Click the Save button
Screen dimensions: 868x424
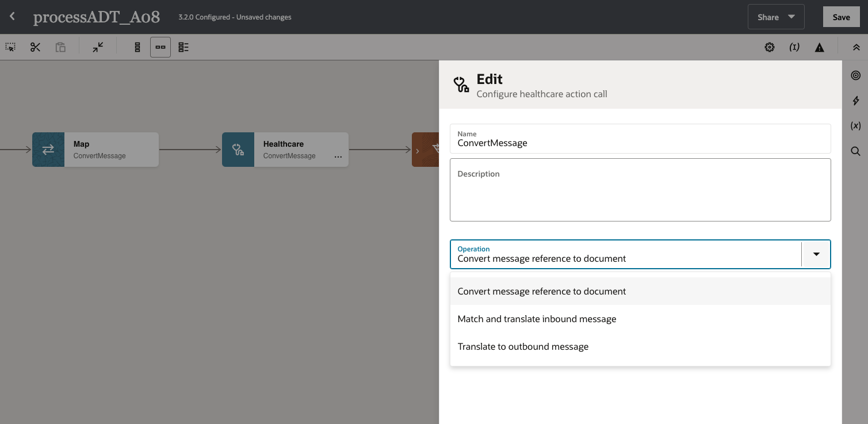pyautogui.click(x=841, y=17)
